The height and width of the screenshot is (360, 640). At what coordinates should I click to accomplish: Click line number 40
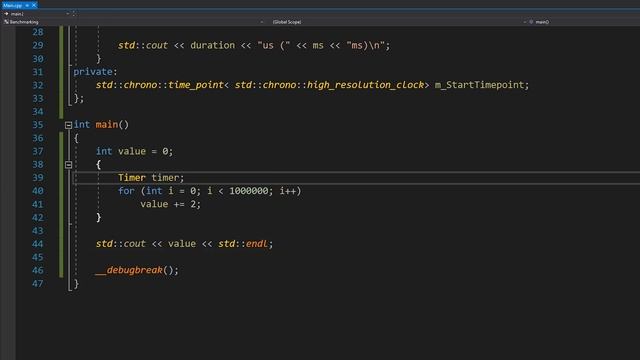[x=38, y=191]
